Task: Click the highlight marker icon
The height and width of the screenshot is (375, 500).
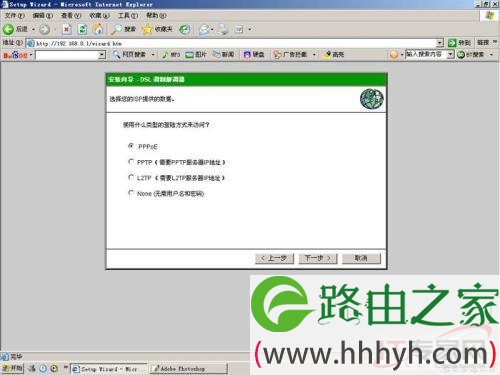Action: 327,54
